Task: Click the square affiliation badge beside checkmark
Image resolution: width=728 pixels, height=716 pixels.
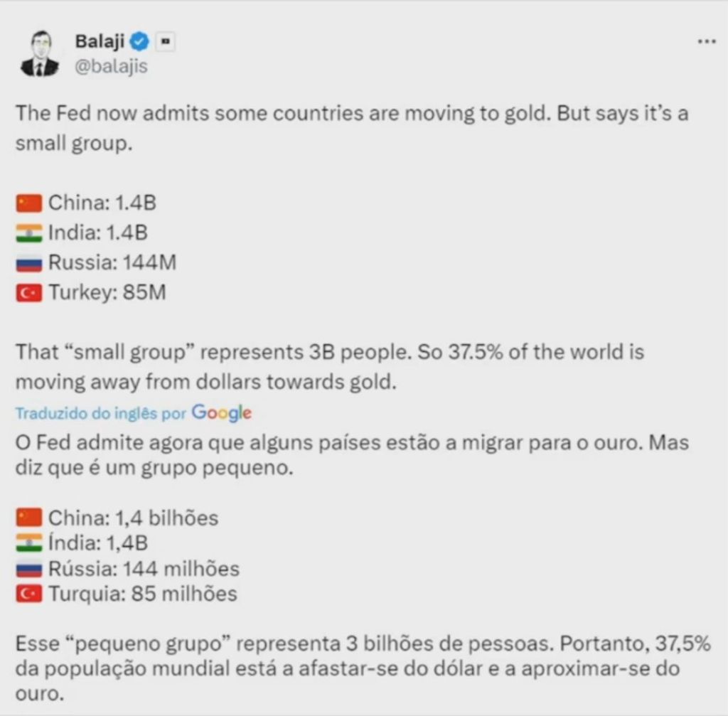Action: 165,42
